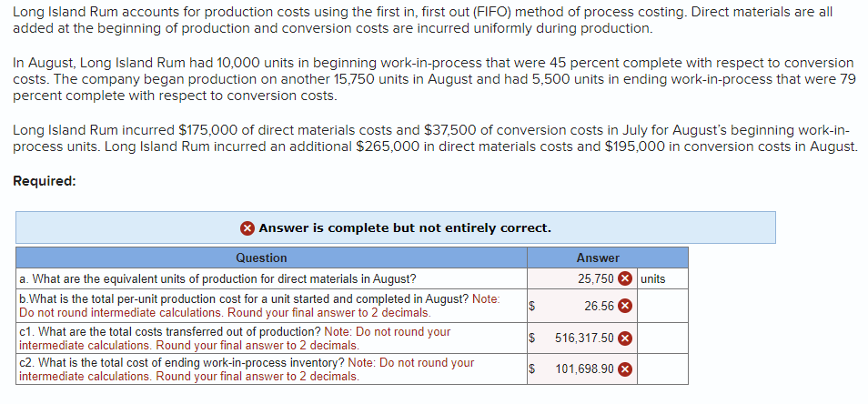
Task: Click the red X icon beside 101,698.90
Action: pyautogui.click(x=625, y=369)
